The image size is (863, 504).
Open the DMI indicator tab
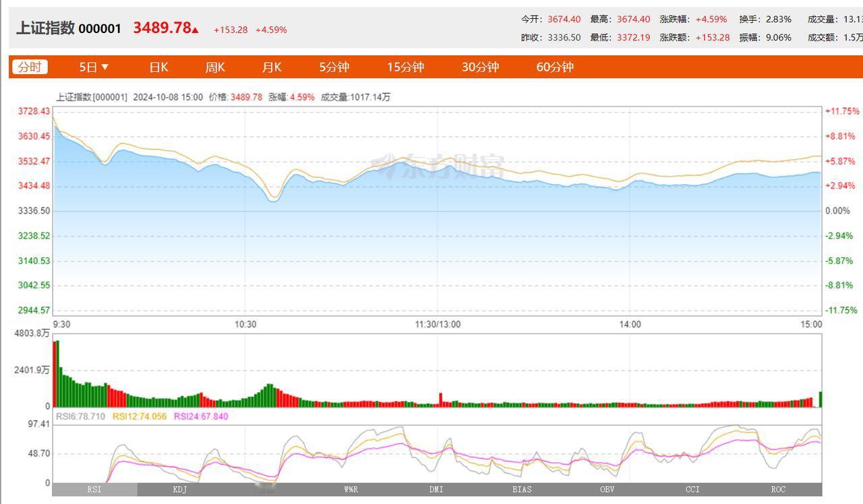click(436, 490)
